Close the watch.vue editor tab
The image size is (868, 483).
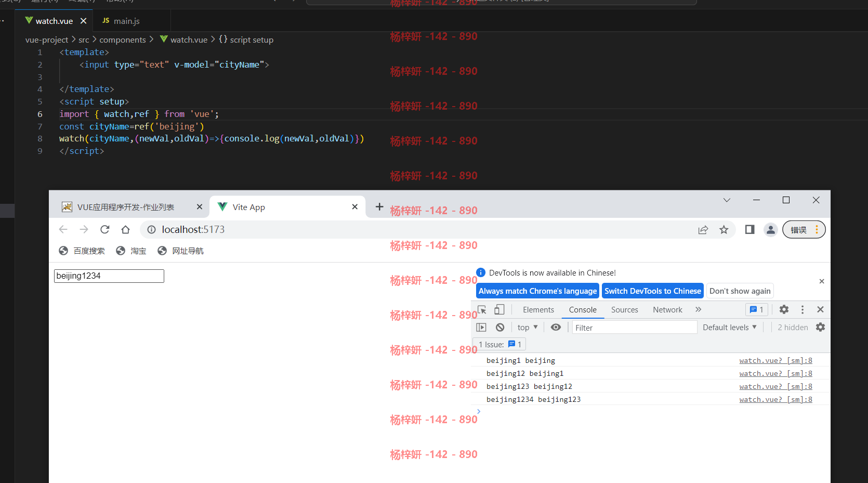coord(83,21)
